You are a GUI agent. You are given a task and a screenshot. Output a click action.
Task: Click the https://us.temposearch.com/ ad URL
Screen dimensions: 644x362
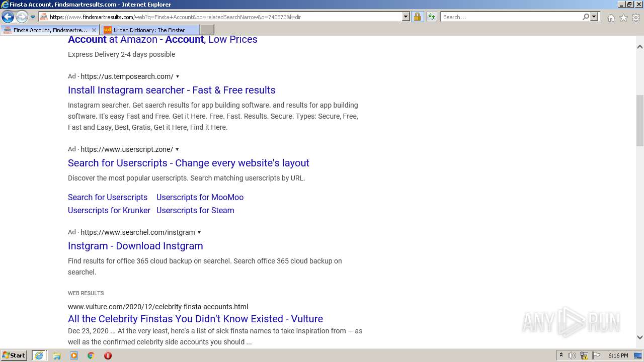[127, 76]
